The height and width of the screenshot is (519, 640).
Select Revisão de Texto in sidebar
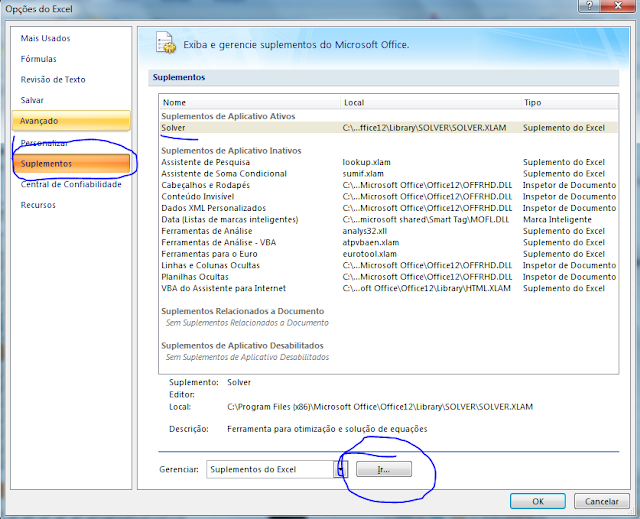(x=53, y=80)
